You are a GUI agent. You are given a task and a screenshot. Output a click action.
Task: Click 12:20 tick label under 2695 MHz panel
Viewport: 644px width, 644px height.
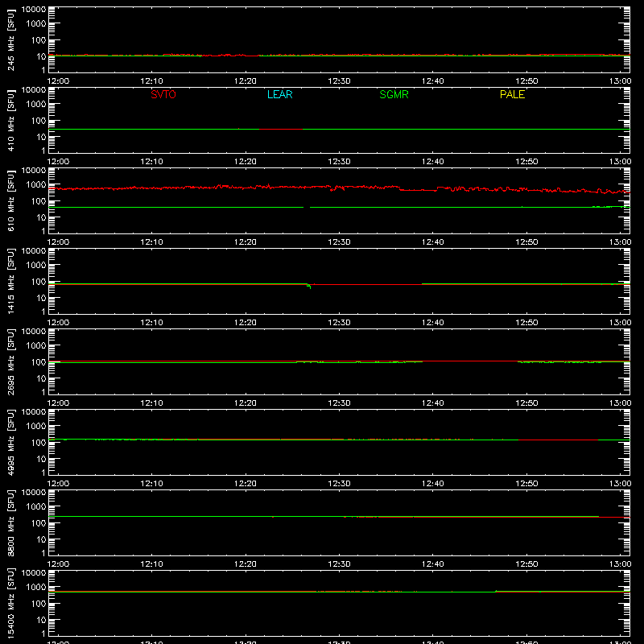(246, 403)
